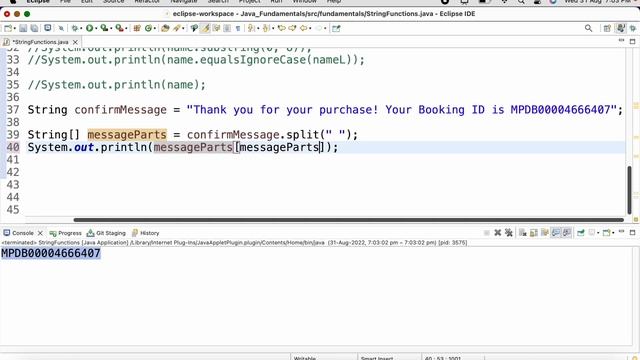Click the vertical editor scrollbar thumb
Image resolution: width=640 pixels, height=360 pixels.
[x=629, y=190]
